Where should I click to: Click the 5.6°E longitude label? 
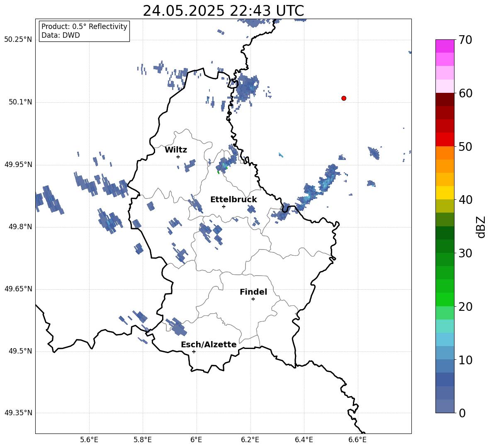89,440
